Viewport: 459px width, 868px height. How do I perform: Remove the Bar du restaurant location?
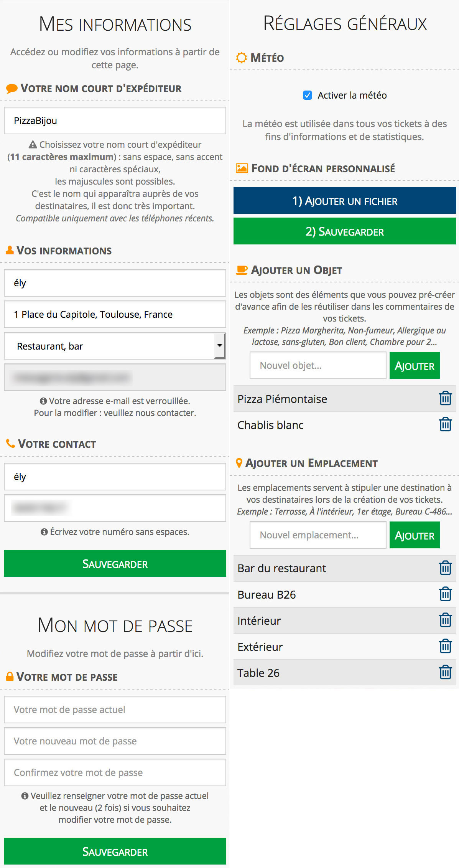pyautogui.click(x=445, y=568)
